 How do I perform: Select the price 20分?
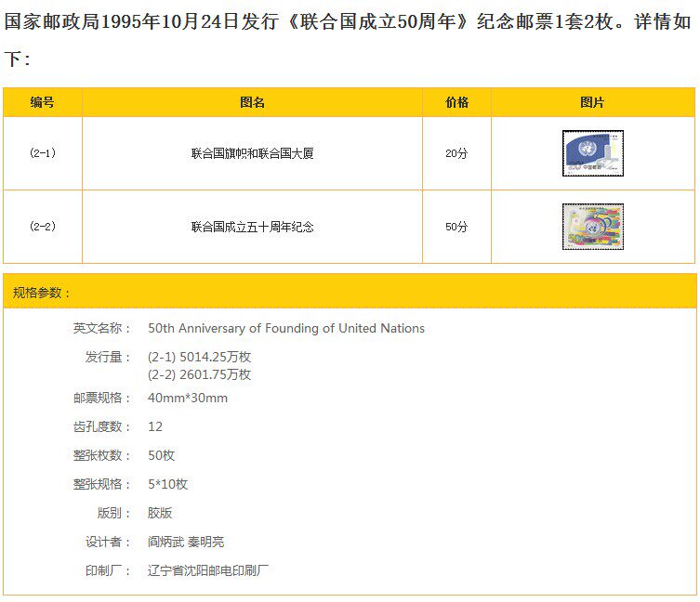tap(456, 153)
